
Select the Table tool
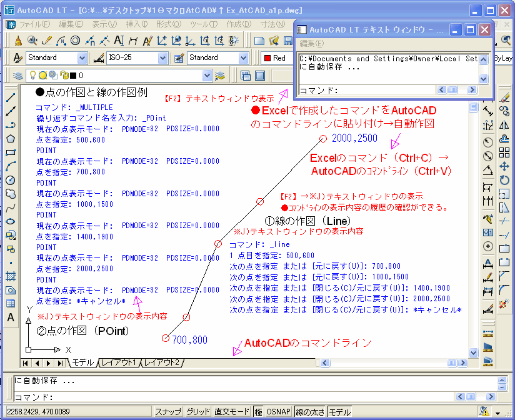(11, 304)
